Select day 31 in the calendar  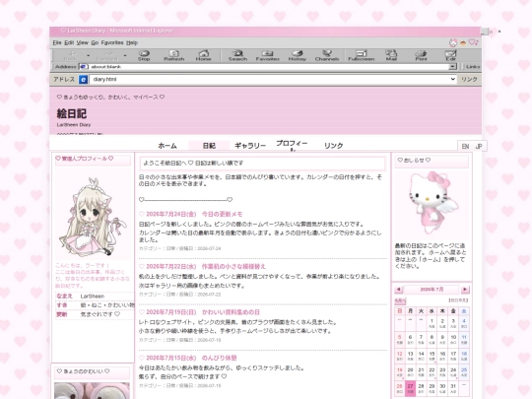(453, 388)
